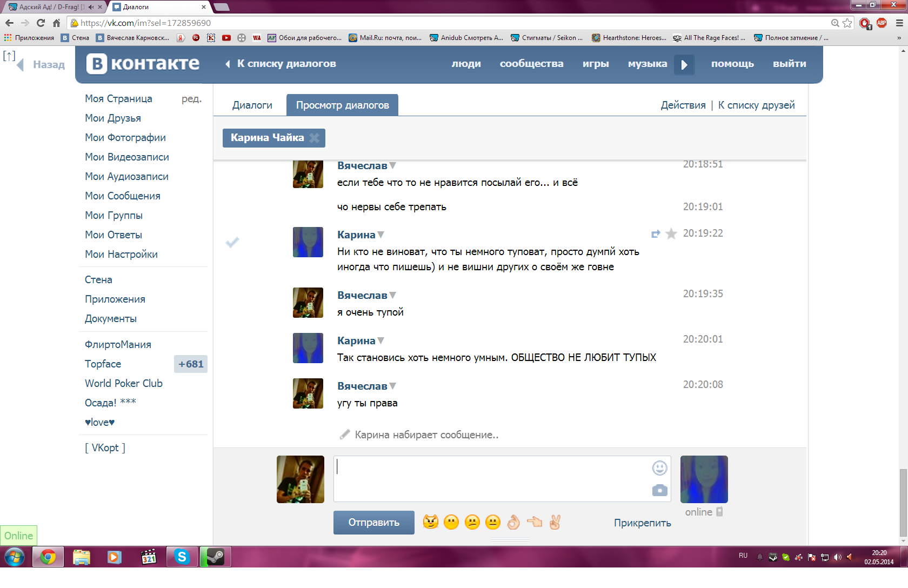Click the music play button in header

tap(684, 64)
